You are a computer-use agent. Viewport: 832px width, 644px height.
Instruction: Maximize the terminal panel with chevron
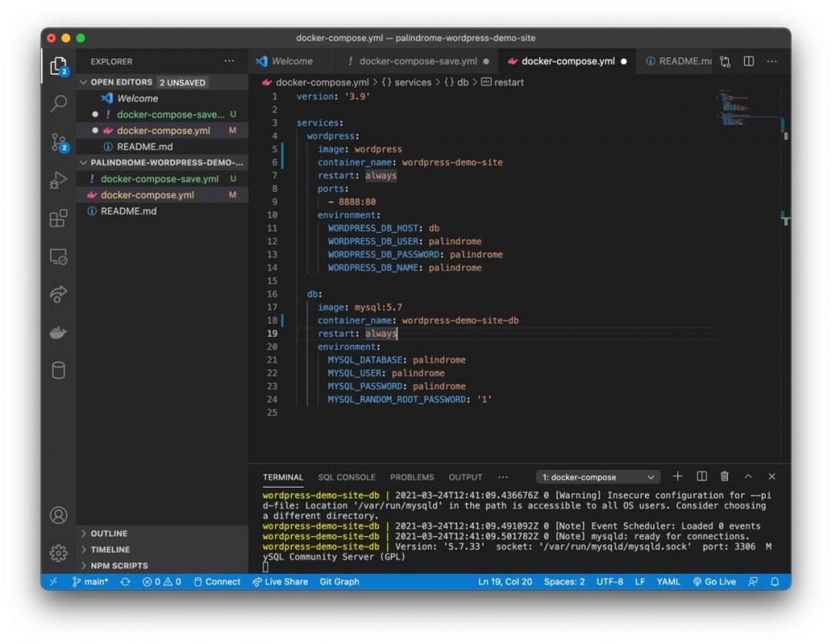point(748,477)
